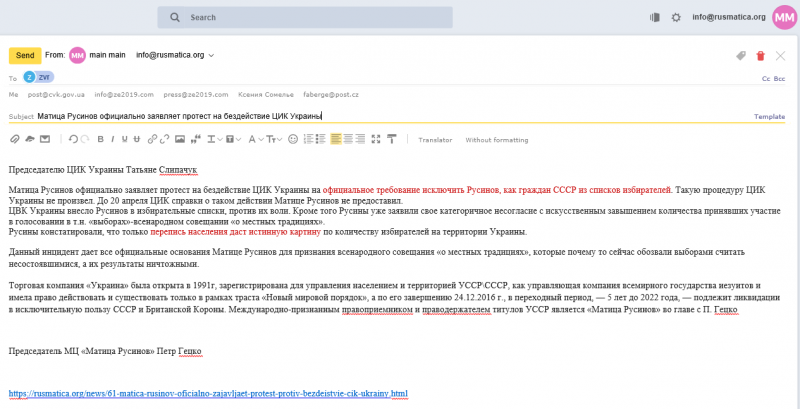Place cursor in red text 'перепись населения даст истинную картину'
Screen dimensions: 800x409
(x=235, y=232)
